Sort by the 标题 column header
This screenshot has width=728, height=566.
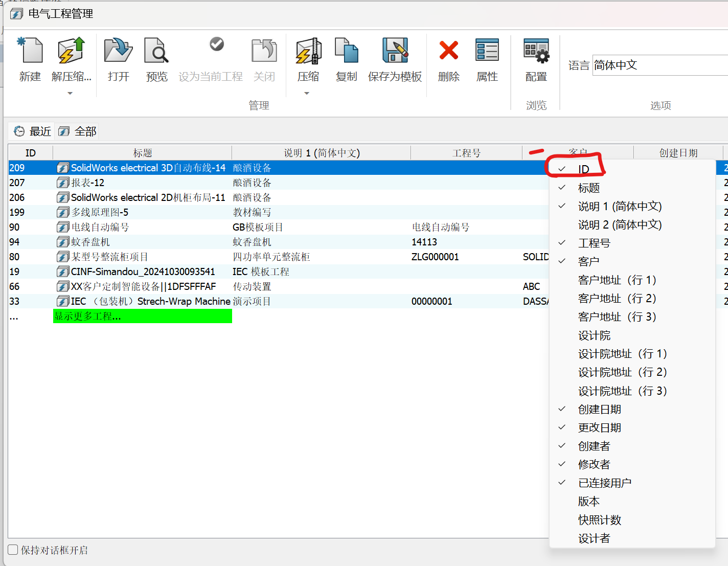pos(142,153)
